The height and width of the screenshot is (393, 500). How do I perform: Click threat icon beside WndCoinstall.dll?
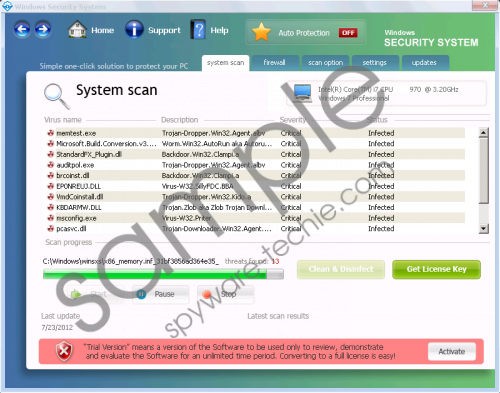(x=50, y=197)
